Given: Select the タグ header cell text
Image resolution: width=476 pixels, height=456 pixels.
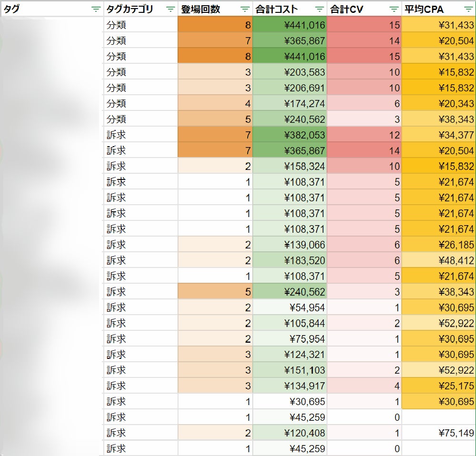Looking at the screenshot, I should (x=11, y=9).
